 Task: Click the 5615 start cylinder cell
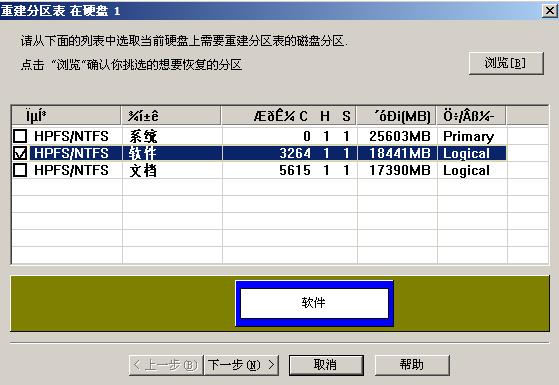(x=294, y=170)
